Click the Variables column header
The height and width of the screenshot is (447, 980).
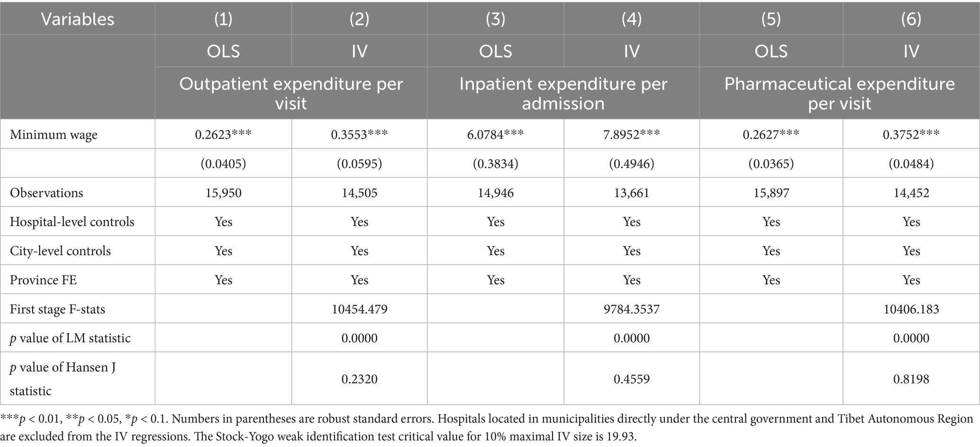pyautogui.click(x=78, y=19)
